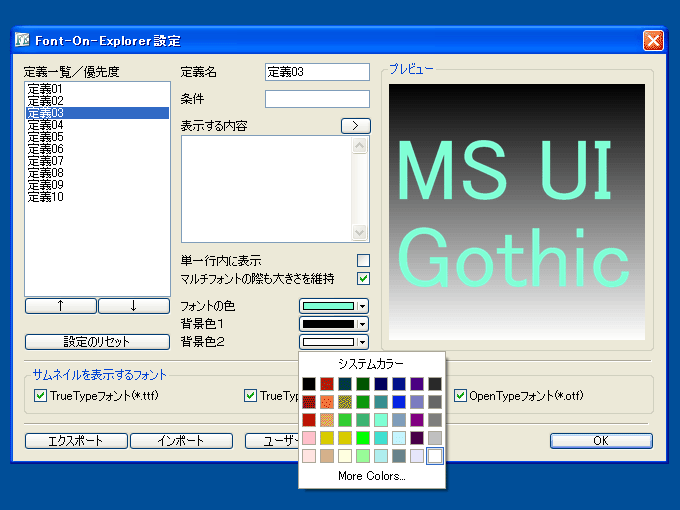Click into the 定義名 text field
This screenshot has width=680, height=510.
pos(317,72)
